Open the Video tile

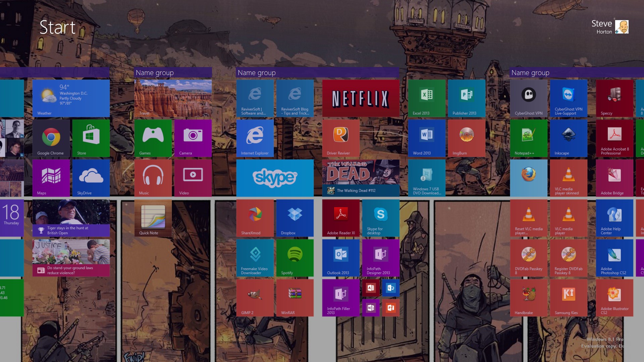(193, 178)
